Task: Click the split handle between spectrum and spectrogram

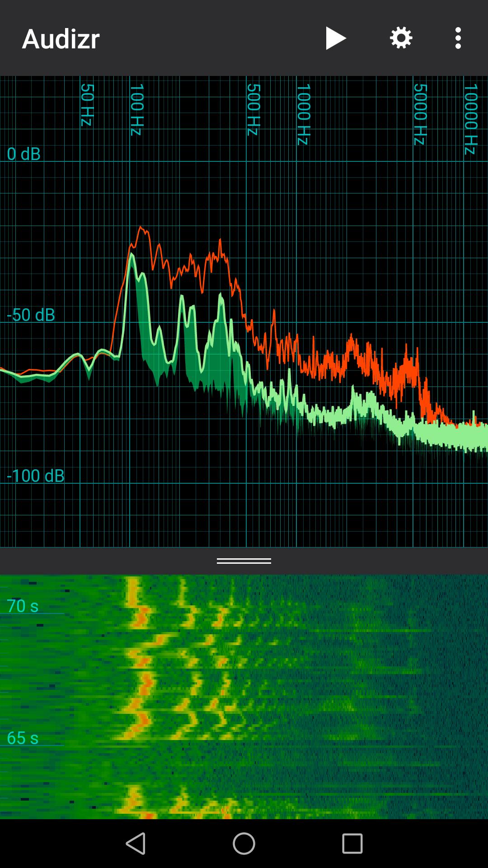Action: pos(244,561)
